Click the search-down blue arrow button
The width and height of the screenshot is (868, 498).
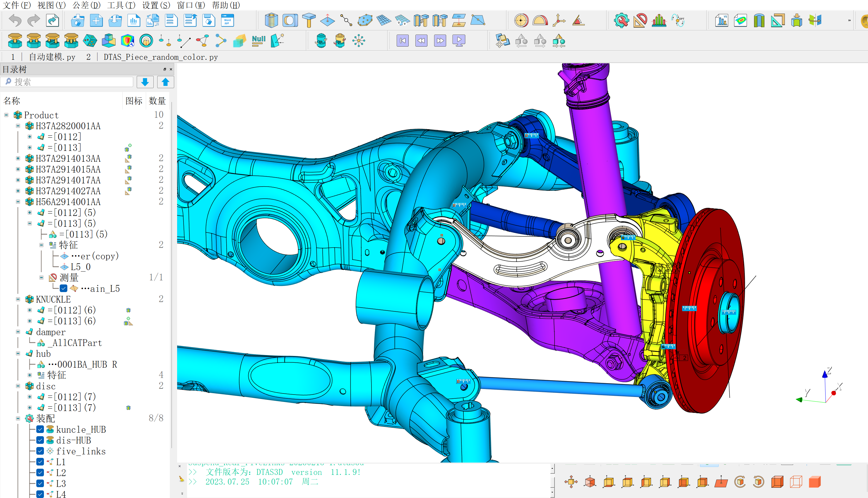(x=145, y=82)
